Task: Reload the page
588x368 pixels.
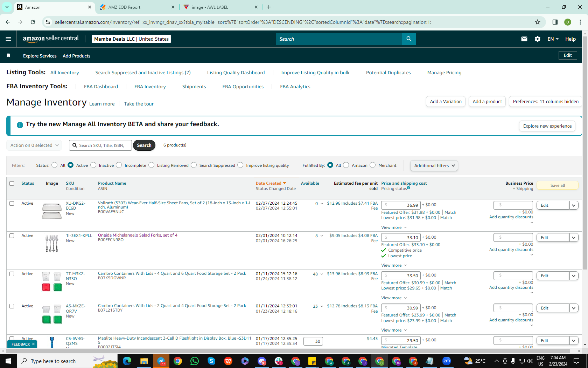Action: click(33, 22)
